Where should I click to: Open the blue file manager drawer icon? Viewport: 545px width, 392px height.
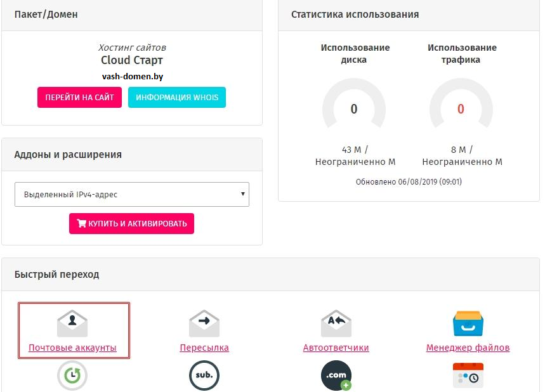pos(468,323)
